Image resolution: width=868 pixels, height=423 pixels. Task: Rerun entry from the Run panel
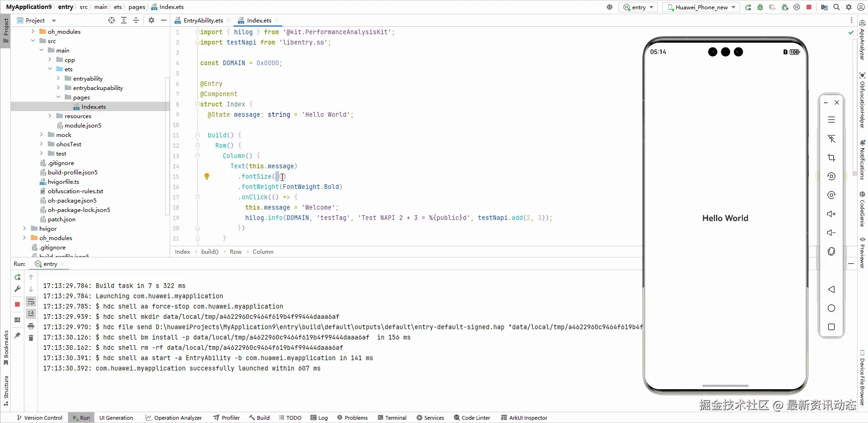pos(17,277)
